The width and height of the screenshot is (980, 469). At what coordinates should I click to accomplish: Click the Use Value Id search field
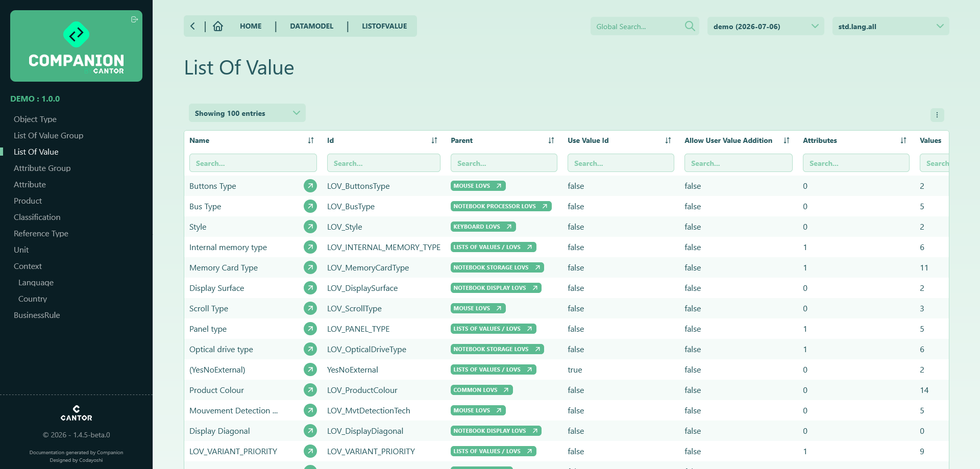tap(621, 163)
